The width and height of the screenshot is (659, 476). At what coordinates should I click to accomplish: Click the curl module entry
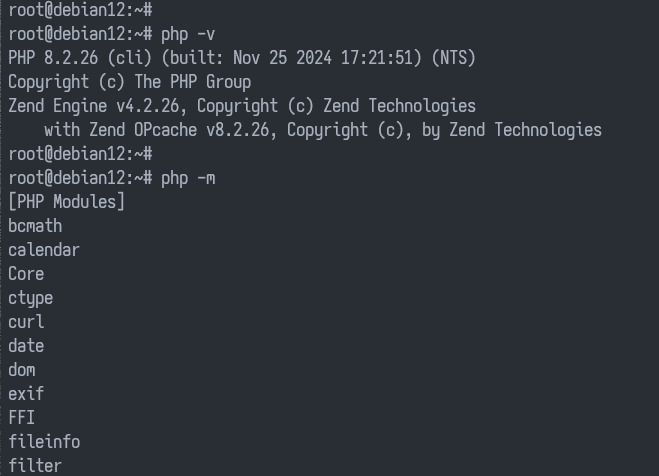(x=26, y=322)
